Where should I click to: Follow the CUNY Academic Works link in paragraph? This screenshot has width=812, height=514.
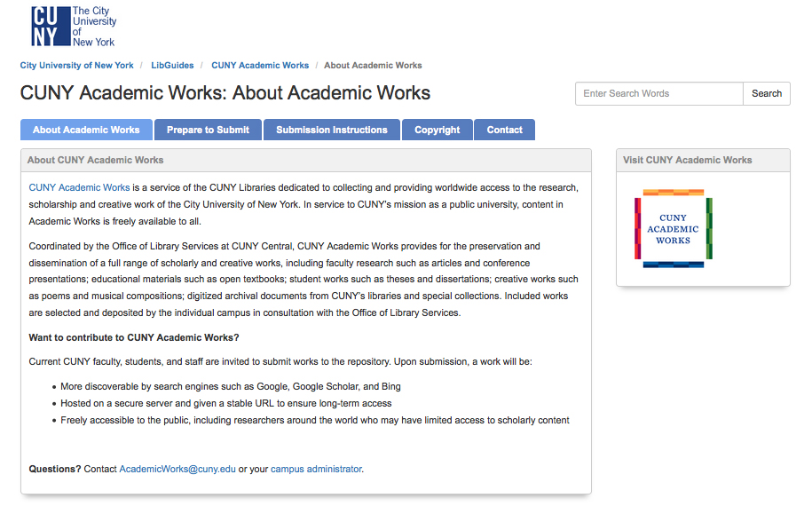(79, 187)
